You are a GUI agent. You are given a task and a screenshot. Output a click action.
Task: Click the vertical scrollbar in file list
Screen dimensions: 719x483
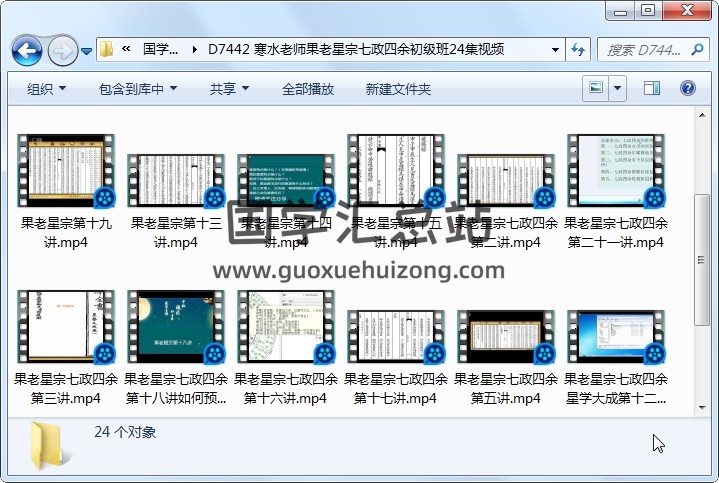point(707,260)
